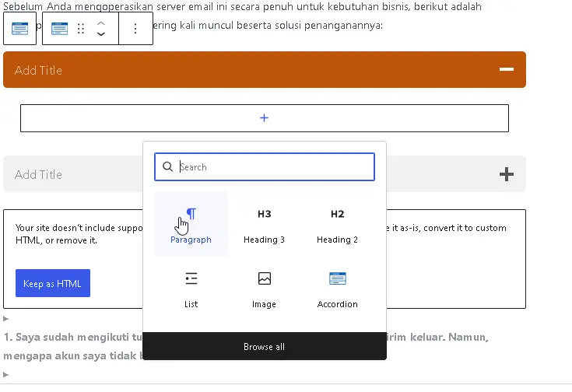Move block up with the up chevron
Screen dimensions: 572x392
coord(101,23)
